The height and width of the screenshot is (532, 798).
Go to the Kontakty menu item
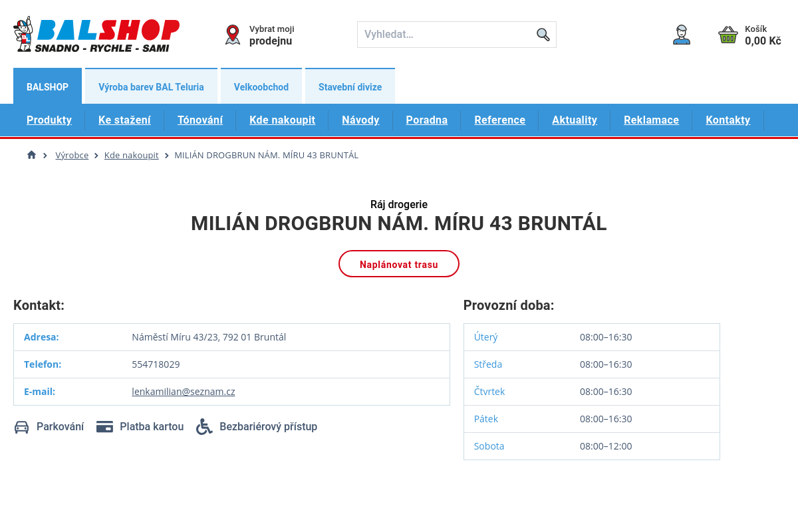[x=728, y=120]
